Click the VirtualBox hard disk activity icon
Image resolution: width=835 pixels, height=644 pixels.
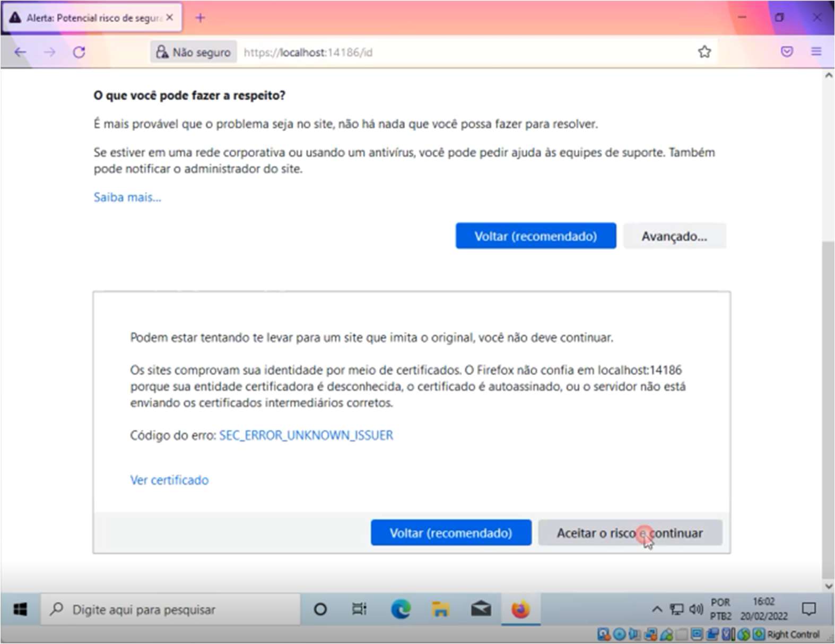(604, 634)
